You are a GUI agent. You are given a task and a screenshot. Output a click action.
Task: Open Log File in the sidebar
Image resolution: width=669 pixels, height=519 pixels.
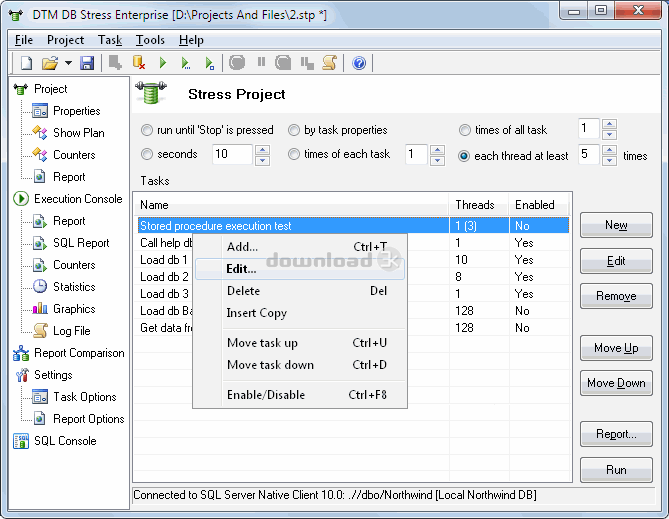click(x=70, y=331)
